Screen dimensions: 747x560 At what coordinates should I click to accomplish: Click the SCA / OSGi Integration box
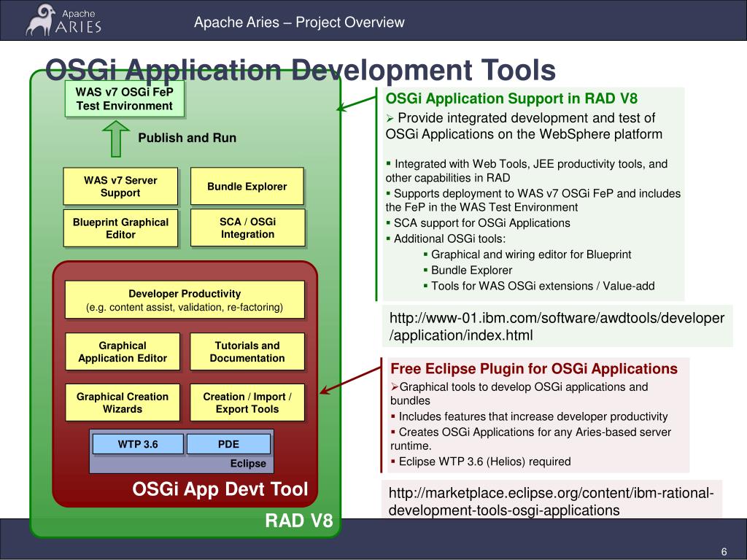(x=247, y=227)
